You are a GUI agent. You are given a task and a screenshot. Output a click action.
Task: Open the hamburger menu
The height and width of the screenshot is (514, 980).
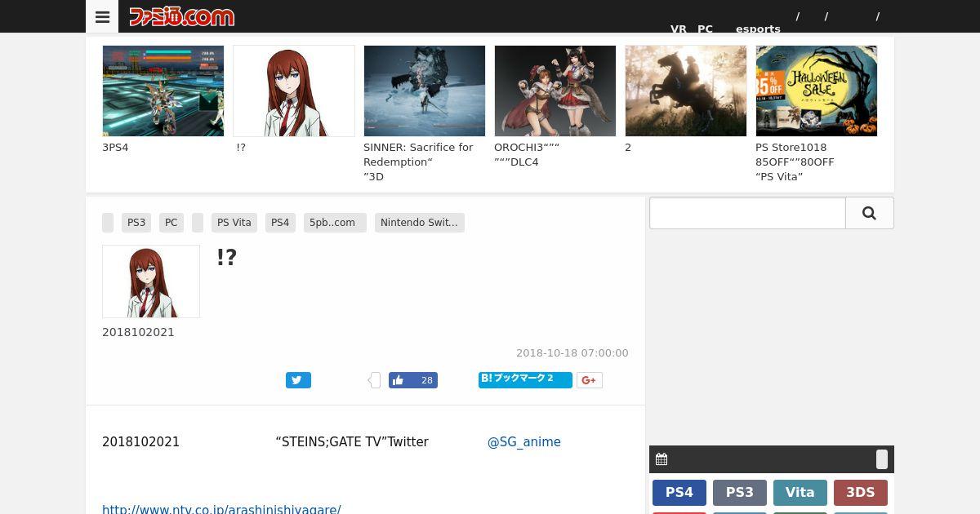pos(102,16)
